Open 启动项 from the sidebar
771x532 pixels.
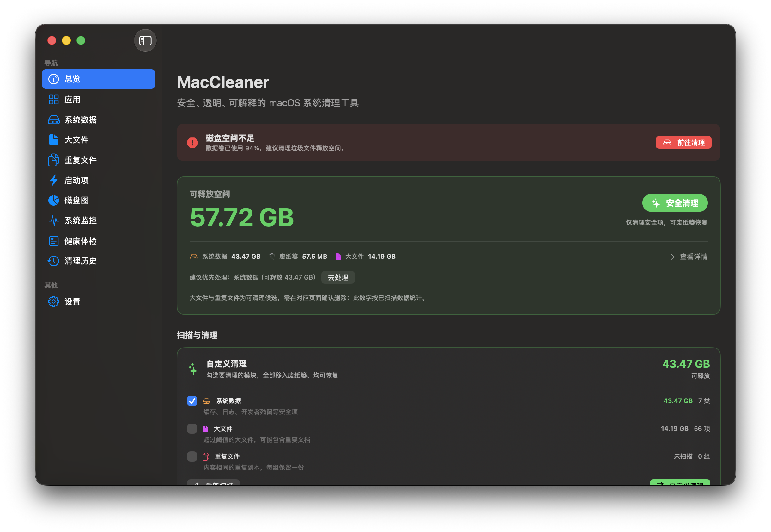click(99, 180)
